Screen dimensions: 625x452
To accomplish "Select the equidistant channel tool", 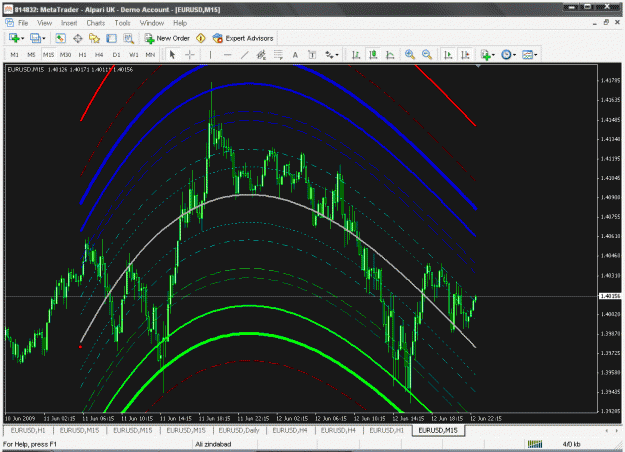I will [261, 55].
